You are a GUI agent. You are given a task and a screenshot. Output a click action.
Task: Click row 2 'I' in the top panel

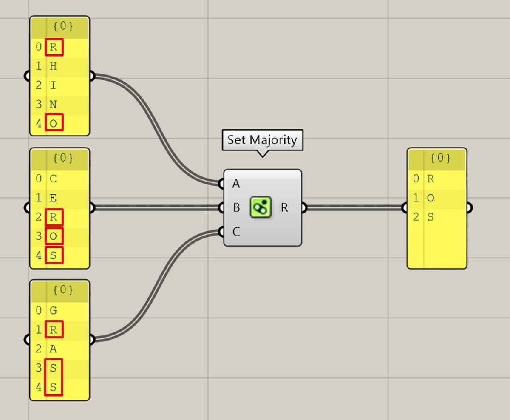59,85
